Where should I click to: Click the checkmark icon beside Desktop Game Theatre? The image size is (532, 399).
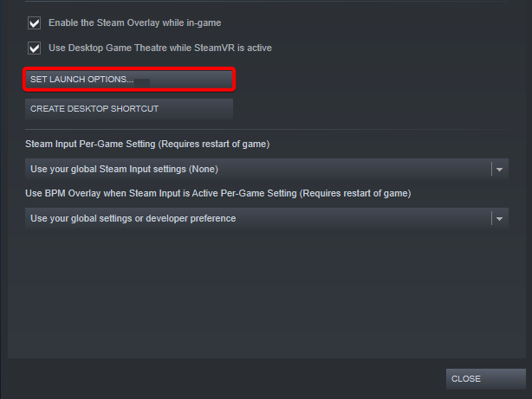click(x=35, y=48)
